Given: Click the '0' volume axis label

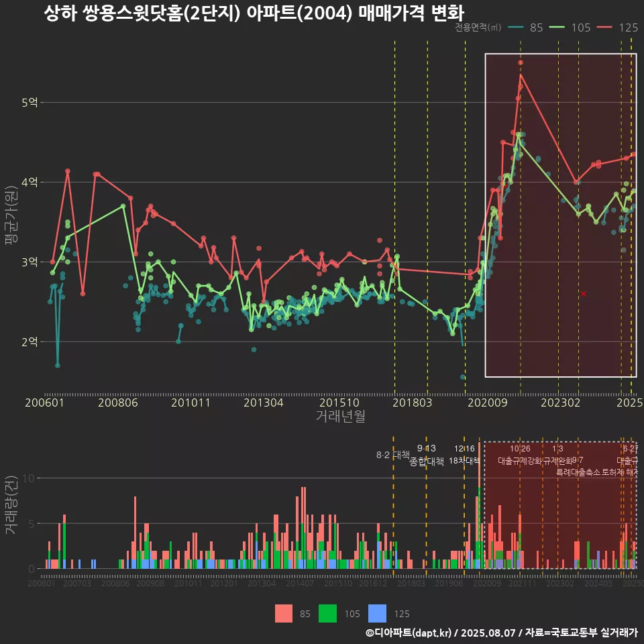Looking at the screenshot, I should (x=32, y=570).
